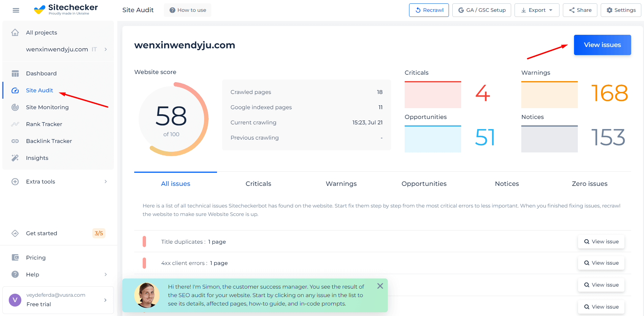Click the Site Monitoring icon

click(15, 107)
